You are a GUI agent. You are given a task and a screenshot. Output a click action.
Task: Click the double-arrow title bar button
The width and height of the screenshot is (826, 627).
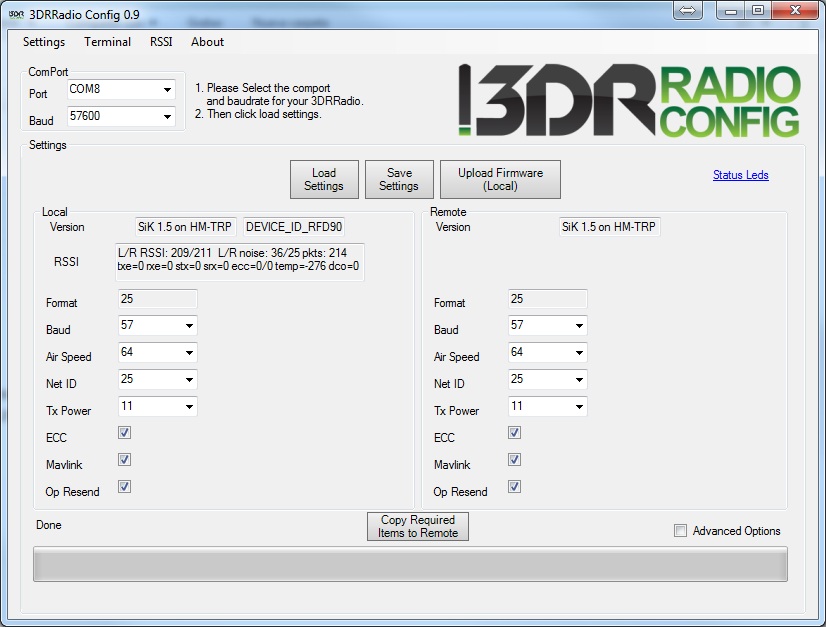[x=687, y=11]
